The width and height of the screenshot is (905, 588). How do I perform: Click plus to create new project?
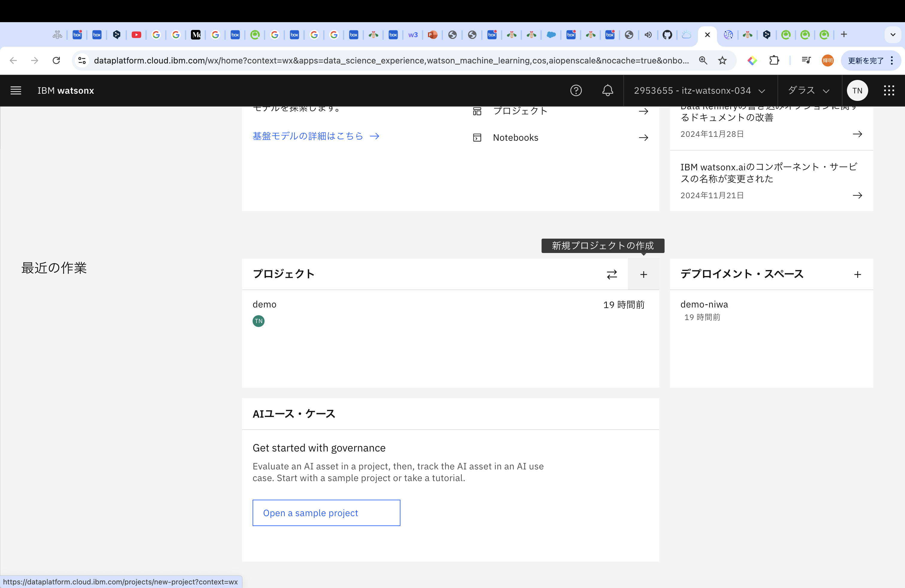click(x=643, y=274)
